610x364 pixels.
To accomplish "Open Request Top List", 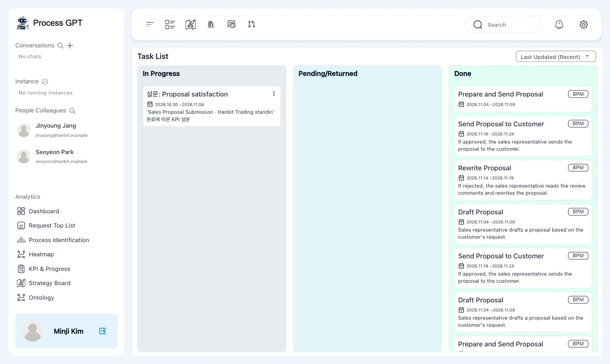I will point(46,225).
